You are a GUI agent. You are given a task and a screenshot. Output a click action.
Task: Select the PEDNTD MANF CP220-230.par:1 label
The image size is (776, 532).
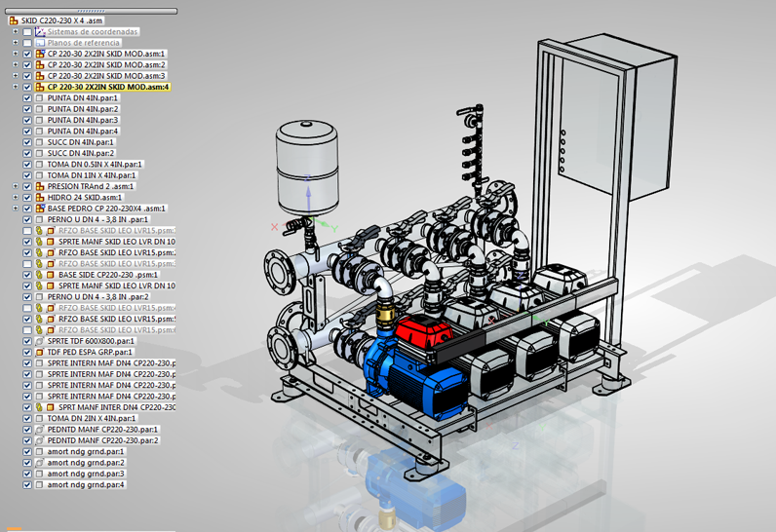click(x=103, y=430)
